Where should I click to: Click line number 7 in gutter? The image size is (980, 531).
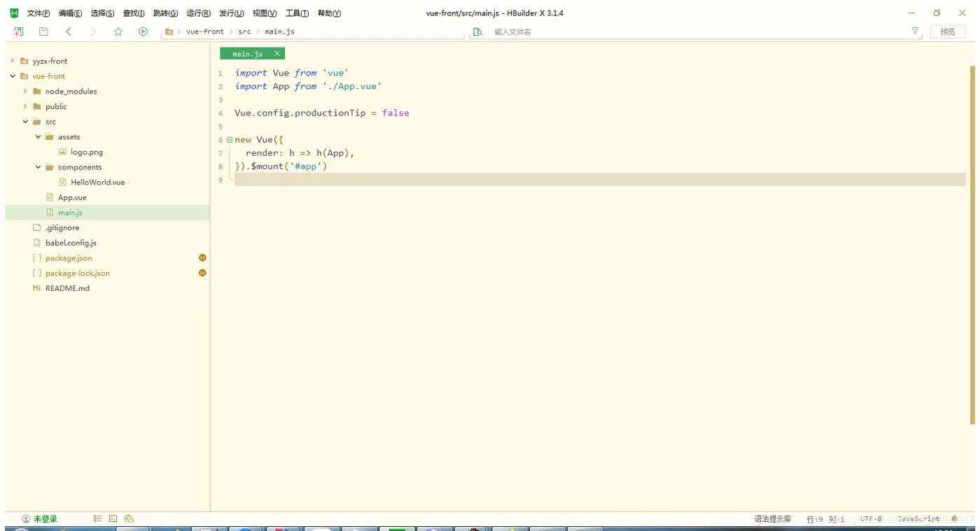[x=220, y=153]
